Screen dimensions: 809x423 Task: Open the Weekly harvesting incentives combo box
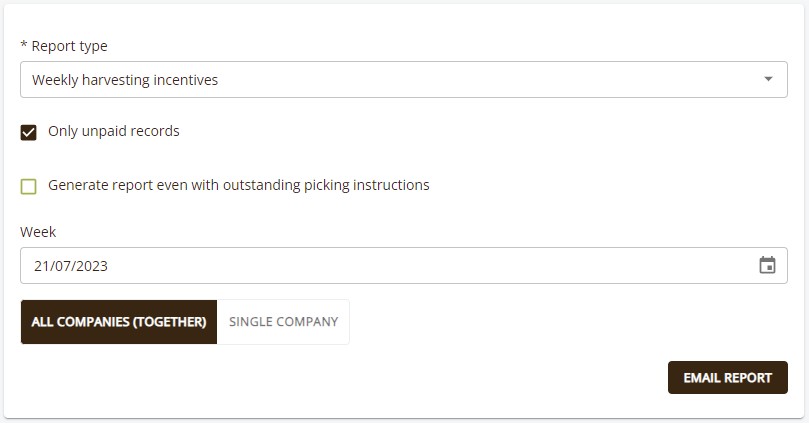coord(403,79)
